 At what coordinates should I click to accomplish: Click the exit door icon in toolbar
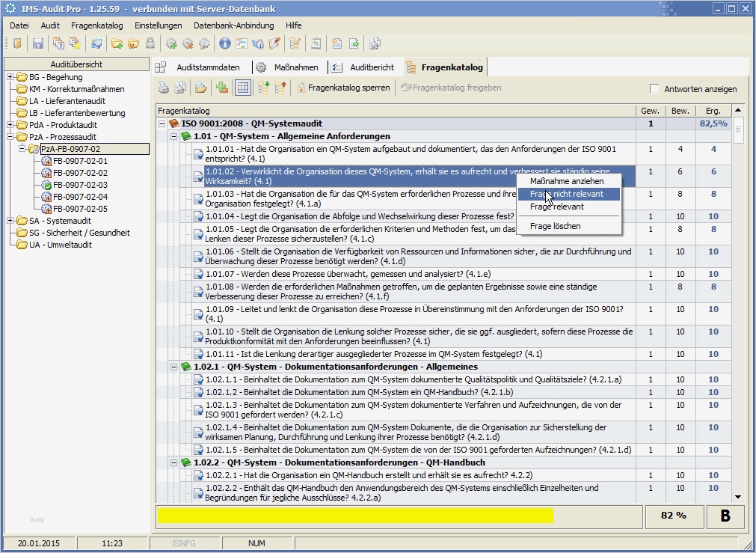click(x=16, y=43)
